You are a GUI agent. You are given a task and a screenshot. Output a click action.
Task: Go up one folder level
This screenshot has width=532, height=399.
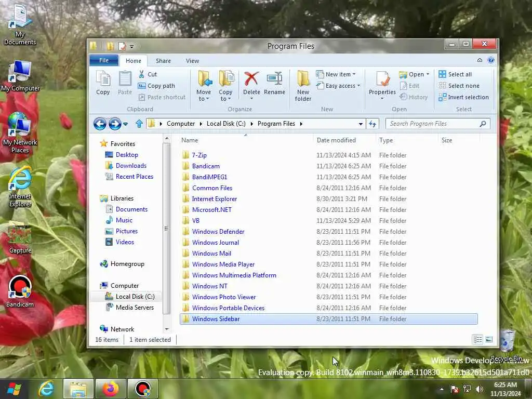139,124
